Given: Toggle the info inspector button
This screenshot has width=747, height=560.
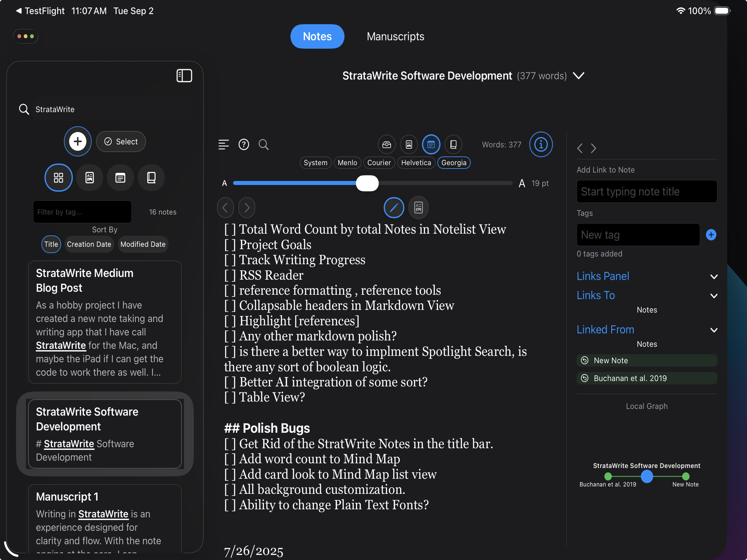Looking at the screenshot, I should [541, 144].
